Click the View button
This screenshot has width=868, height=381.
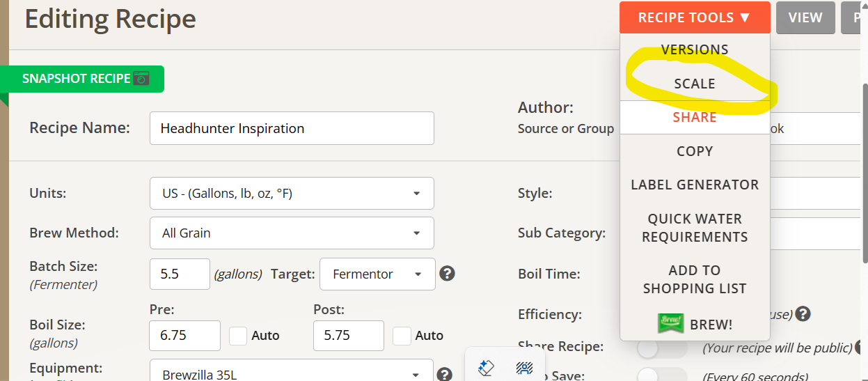pos(805,18)
